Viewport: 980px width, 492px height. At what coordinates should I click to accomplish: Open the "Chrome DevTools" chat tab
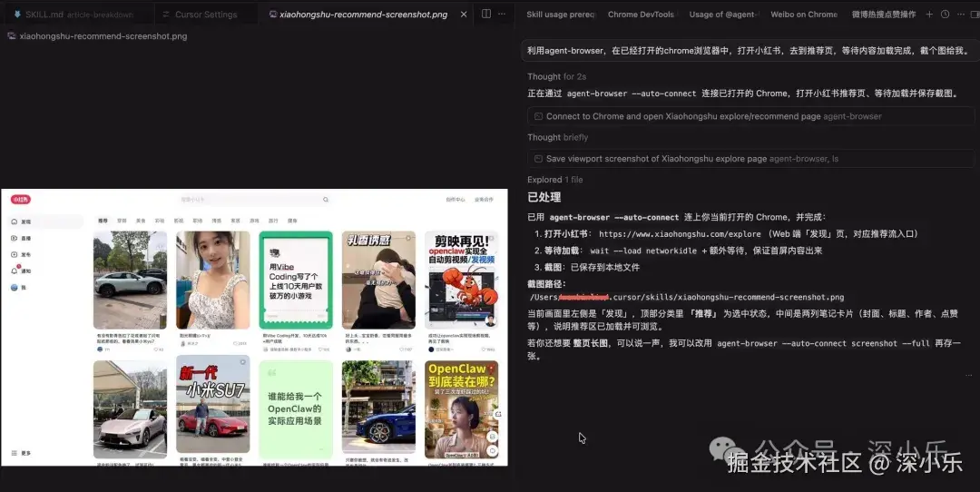coord(641,14)
